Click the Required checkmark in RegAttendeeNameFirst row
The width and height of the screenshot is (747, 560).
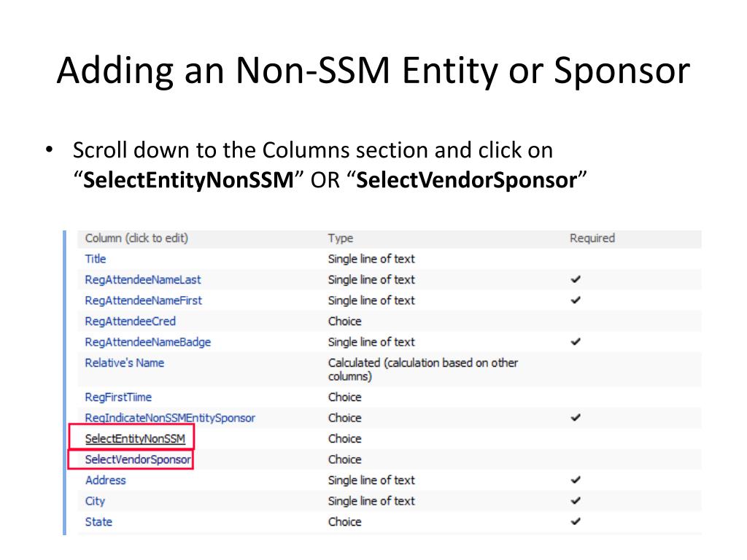pos(576,300)
